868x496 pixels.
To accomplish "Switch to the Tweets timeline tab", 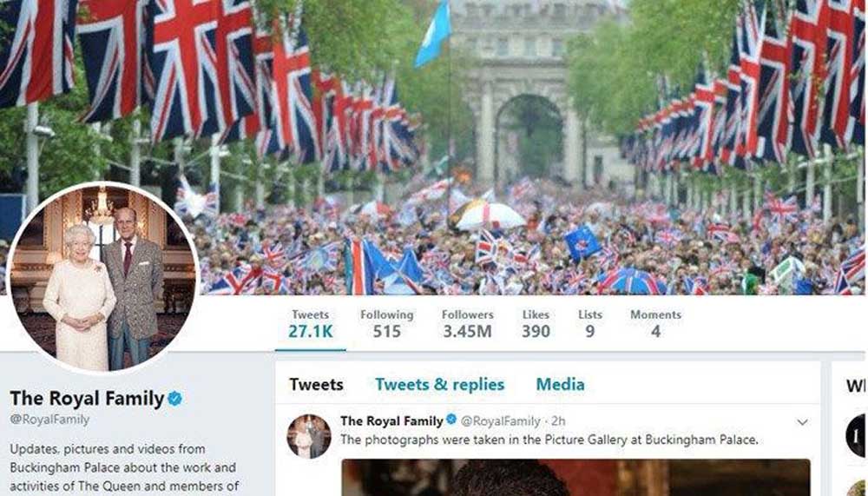I will click(316, 385).
